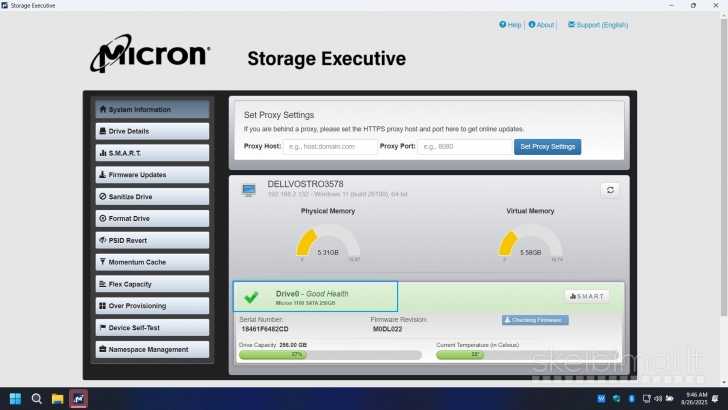Click the briefcase icon on Namespace Management
The image size is (728, 410).
point(103,349)
